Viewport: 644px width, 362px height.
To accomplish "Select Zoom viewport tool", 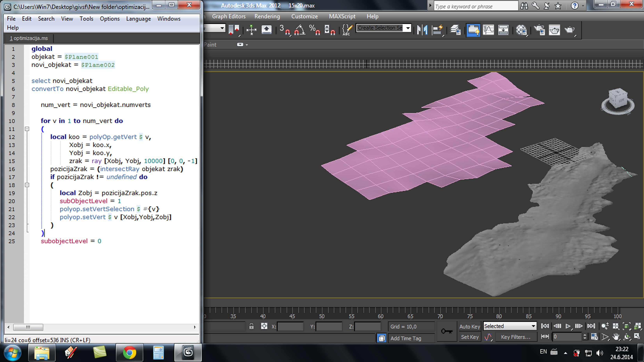I will pyautogui.click(x=605, y=326).
